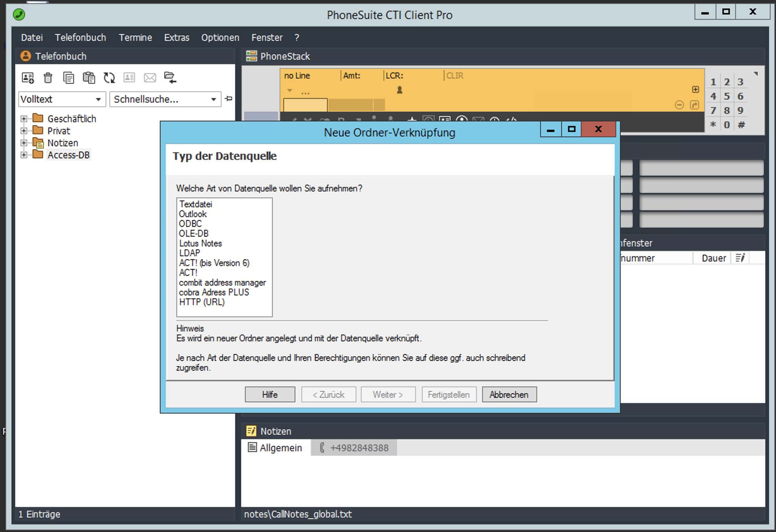Click the envelope email icon in Telefonbuch toolbar
The image size is (776, 532).
(x=150, y=78)
